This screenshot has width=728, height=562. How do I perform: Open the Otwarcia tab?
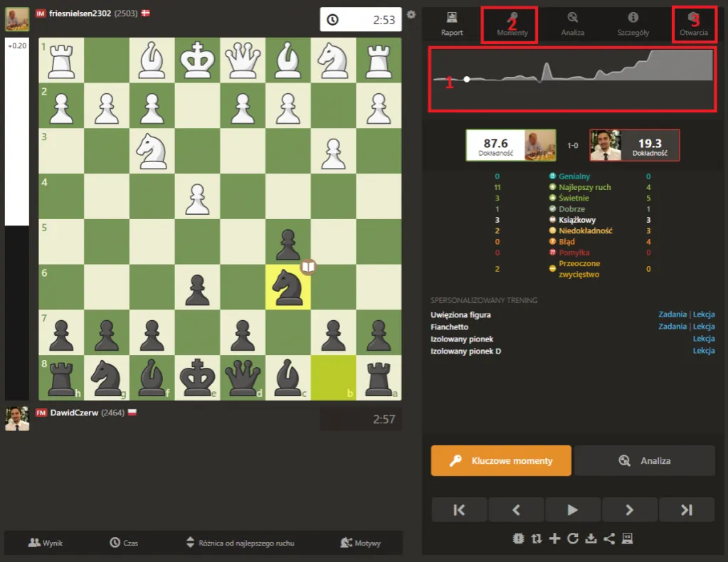(694, 24)
